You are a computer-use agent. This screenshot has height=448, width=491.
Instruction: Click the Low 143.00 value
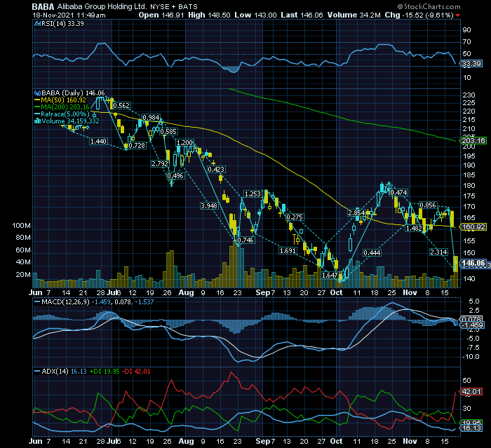point(255,15)
